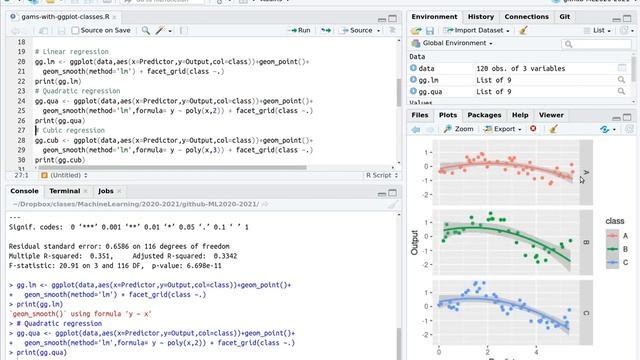The image size is (640, 360).
Task: Switch to the Packages tab
Action: pyautogui.click(x=484, y=115)
